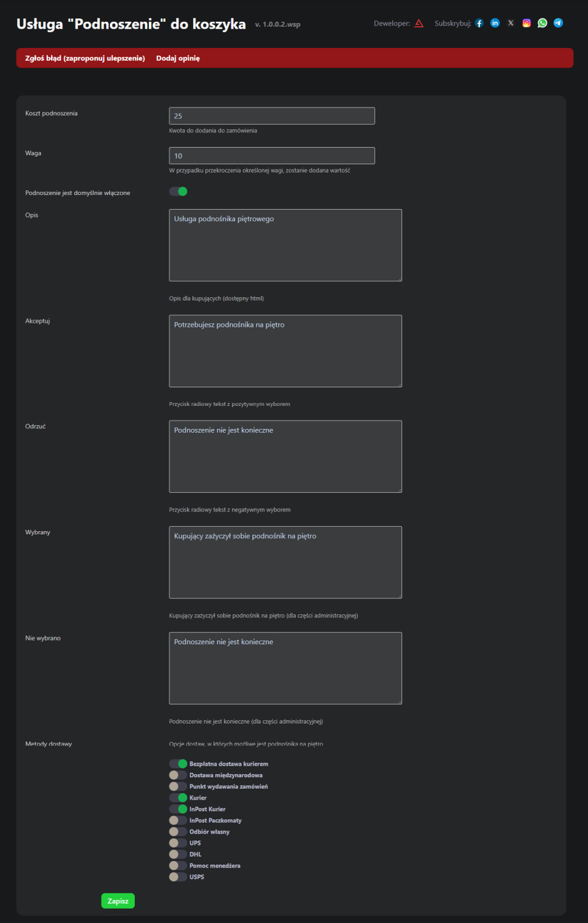This screenshot has height=923, width=588.
Task: Click the WhatsApp icon
Action: tap(543, 24)
